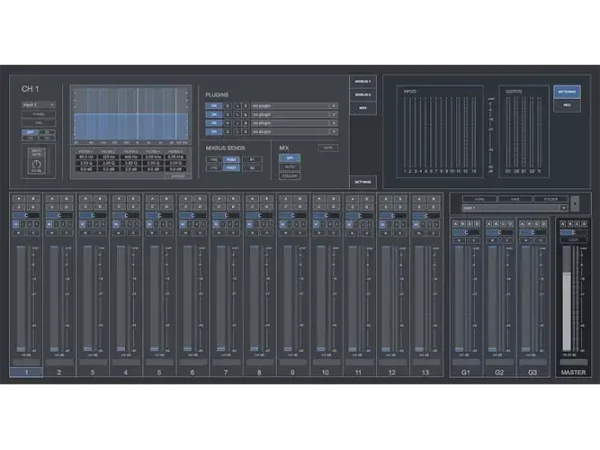Click the G2 group fader handle

tap(492, 349)
